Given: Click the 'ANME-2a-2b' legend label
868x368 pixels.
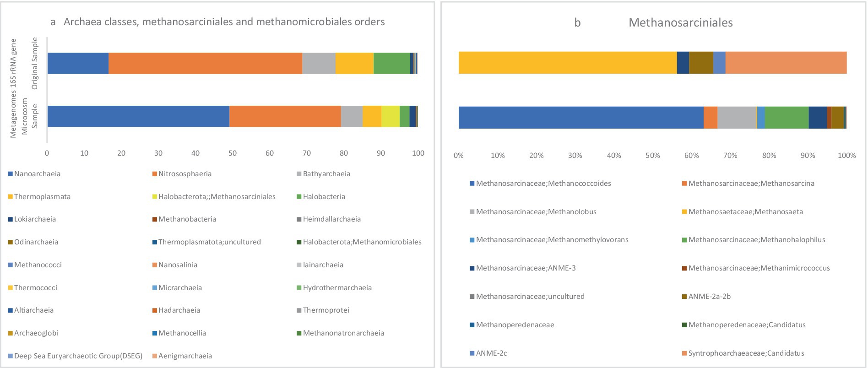Looking at the screenshot, I should (710, 297).
